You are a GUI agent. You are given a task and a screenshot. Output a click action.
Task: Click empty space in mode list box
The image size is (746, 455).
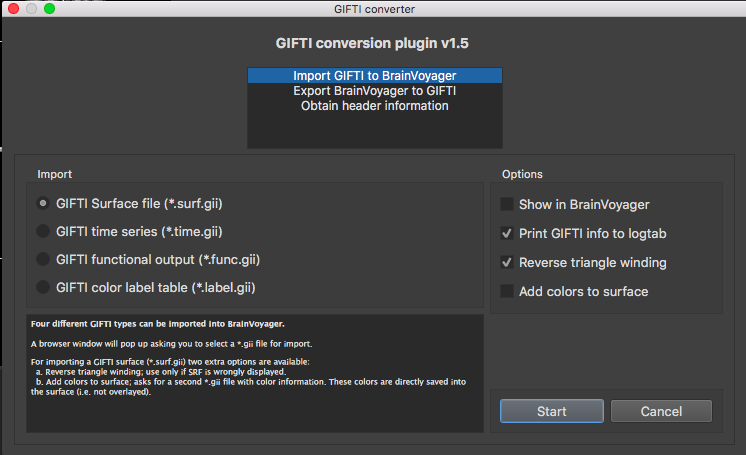coord(374,130)
